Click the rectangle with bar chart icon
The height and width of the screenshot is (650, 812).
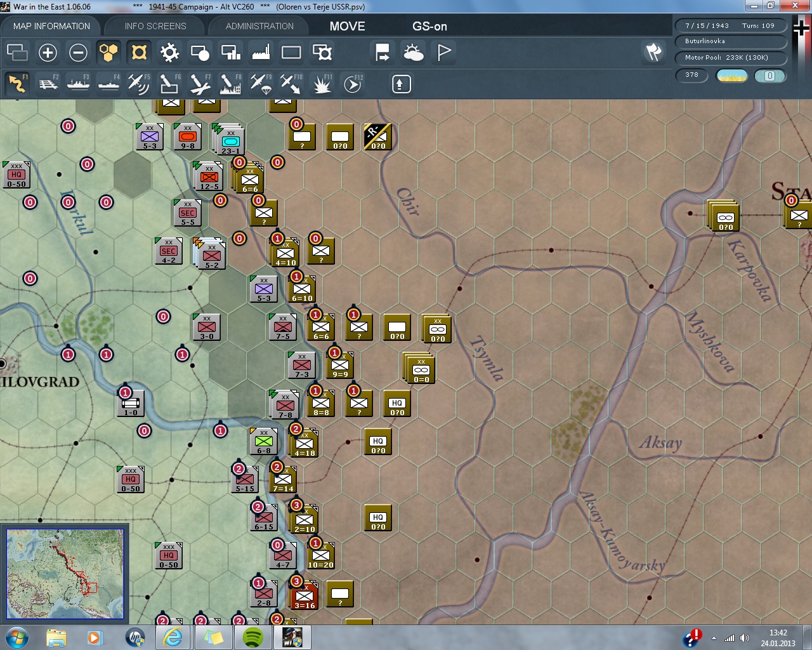pyautogui.click(x=230, y=52)
